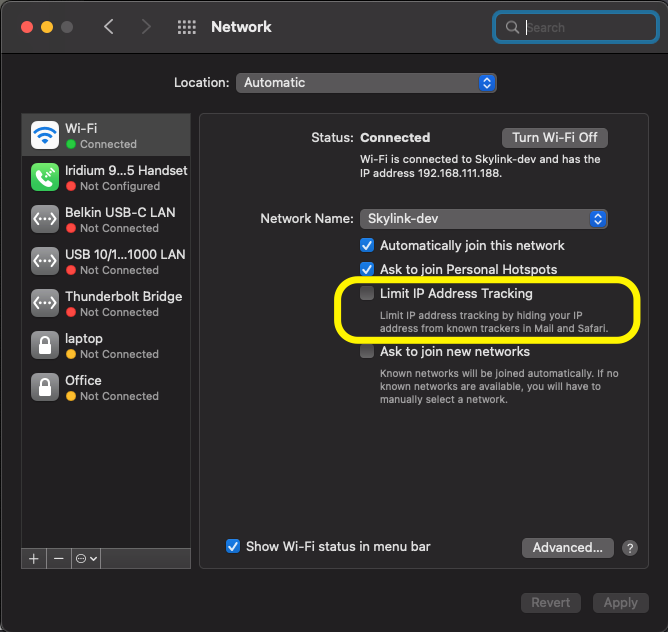Open the Help question mark button
The image size is (668, 632).
[x=630, y=548]
